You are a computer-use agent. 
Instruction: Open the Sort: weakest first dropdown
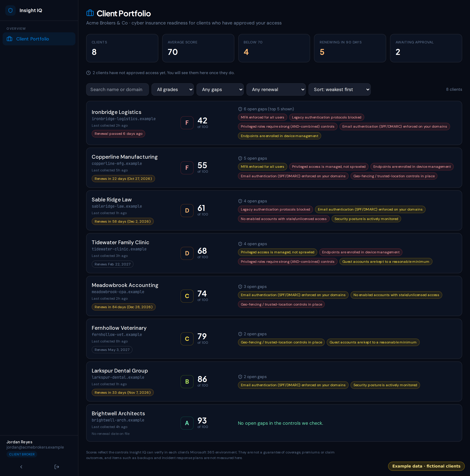tap(339, 89)
